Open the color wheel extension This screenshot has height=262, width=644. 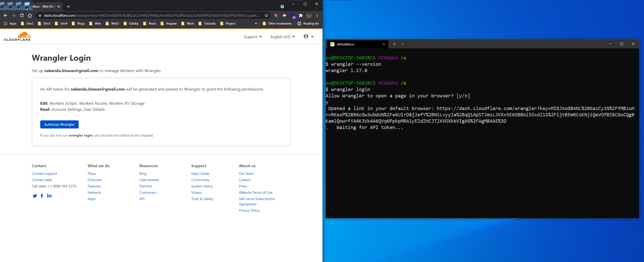(276, 15)
